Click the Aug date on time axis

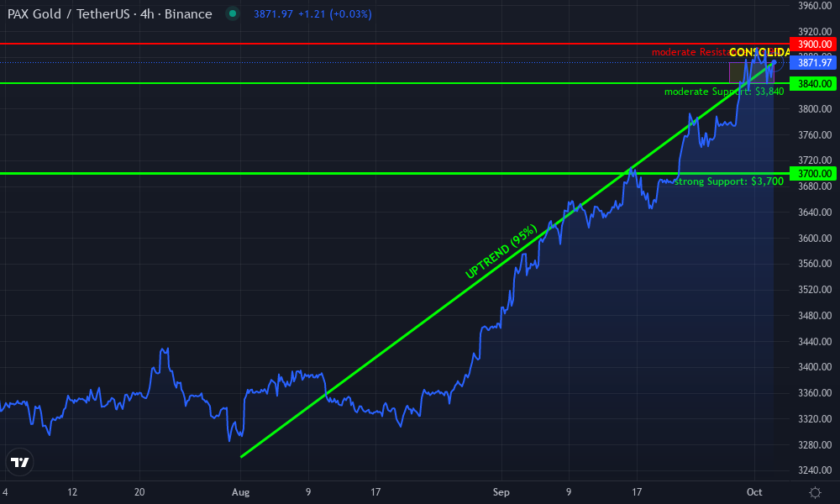pos(240,491)
